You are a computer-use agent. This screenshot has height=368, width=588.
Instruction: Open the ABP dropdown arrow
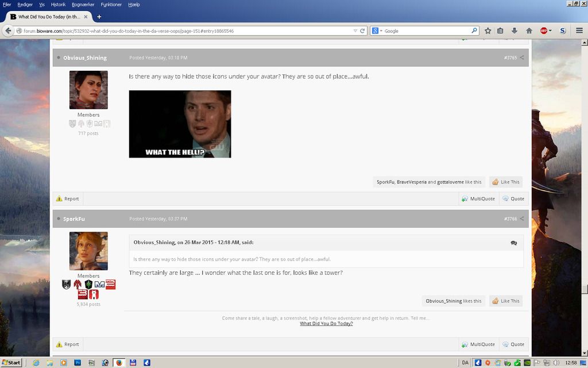(x=550, y=30)
